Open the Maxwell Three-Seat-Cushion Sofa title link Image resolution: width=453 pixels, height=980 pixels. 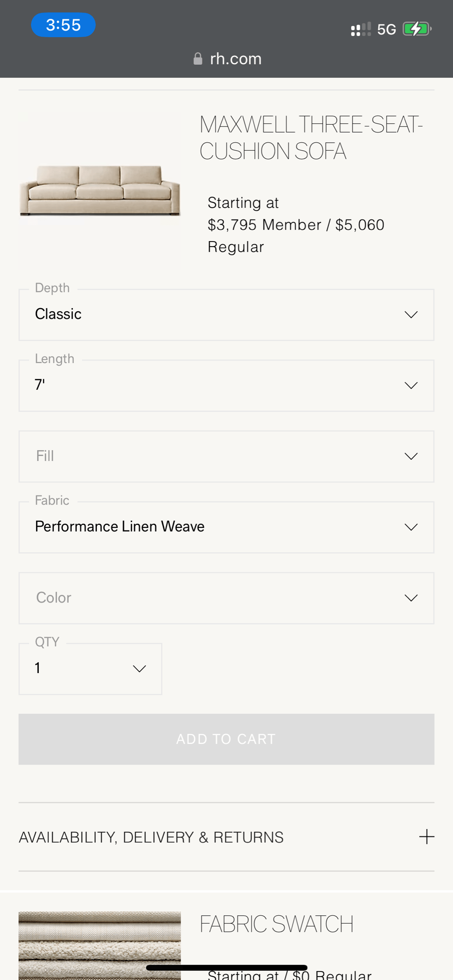[311, 138]
